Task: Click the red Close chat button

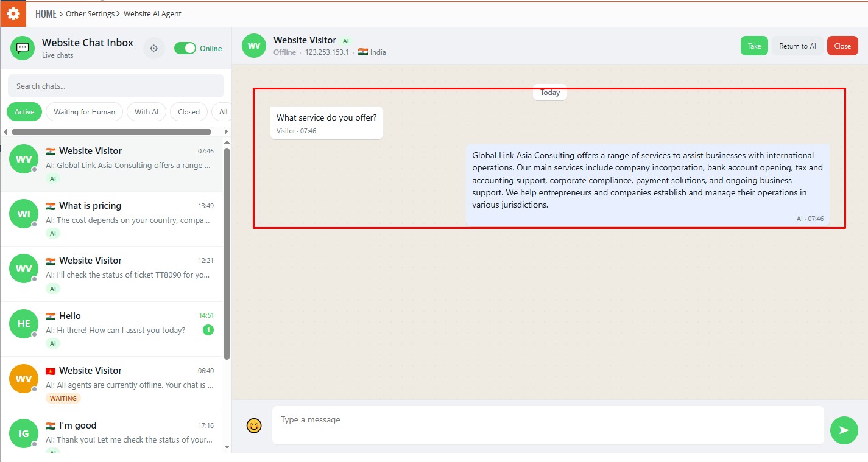Action: click(842, 46)
